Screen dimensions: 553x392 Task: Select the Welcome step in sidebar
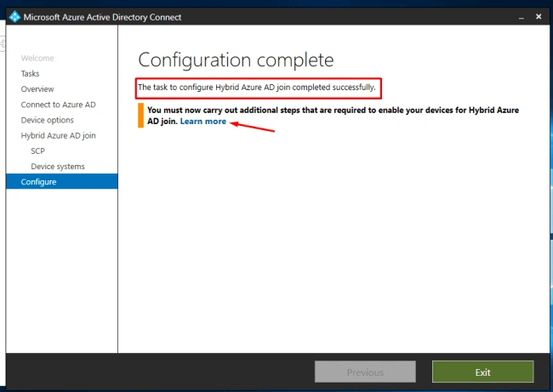tap(37, 58)
